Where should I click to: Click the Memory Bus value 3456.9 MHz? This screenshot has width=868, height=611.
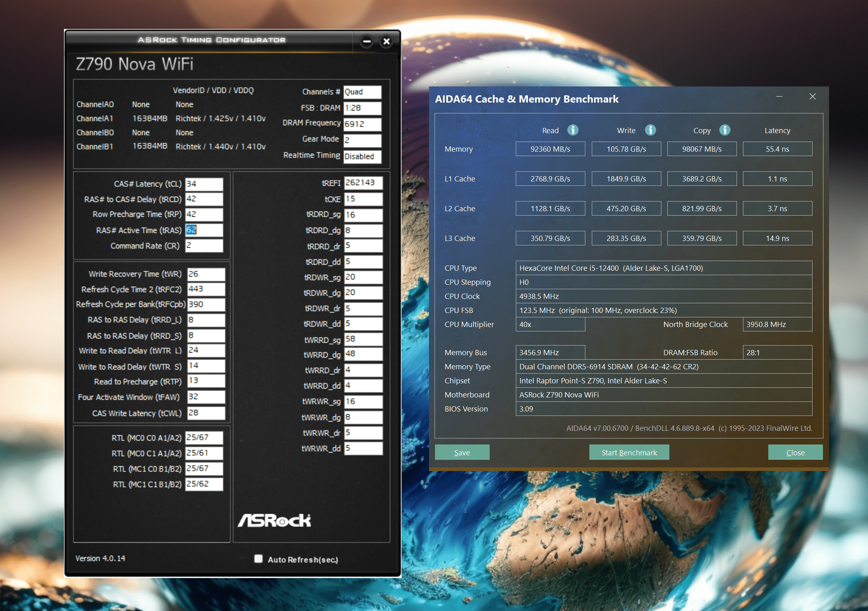[x=550, y=352]
